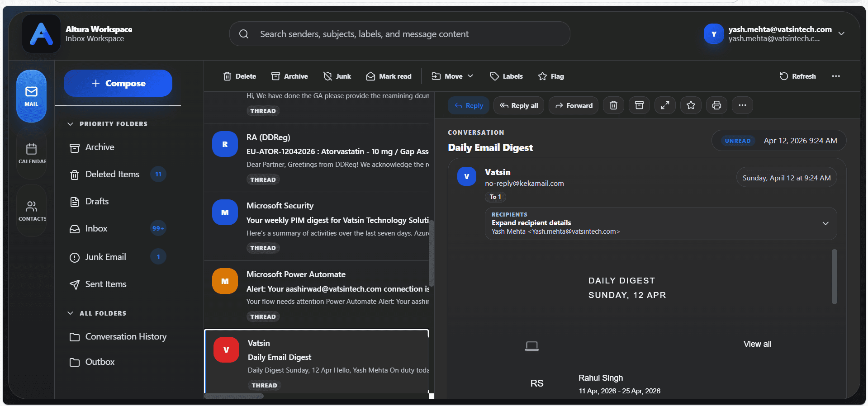Expand conversation to full view

tap(665, 105)
